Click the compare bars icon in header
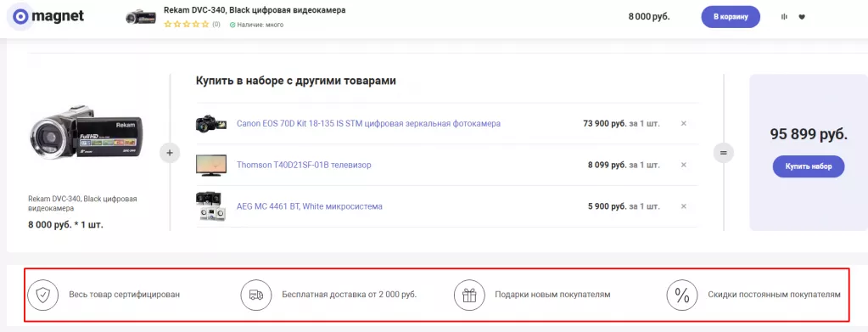 click(784, 17)
